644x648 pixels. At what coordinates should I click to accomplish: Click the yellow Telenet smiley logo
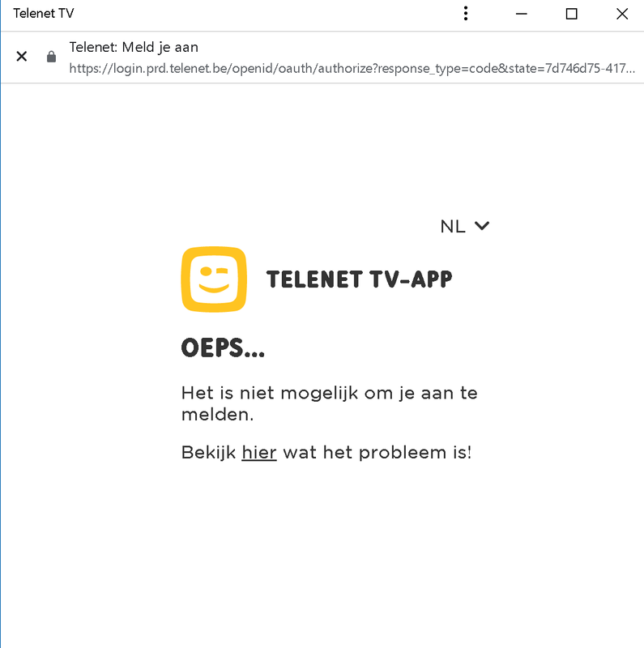click(x=213, y=279)
